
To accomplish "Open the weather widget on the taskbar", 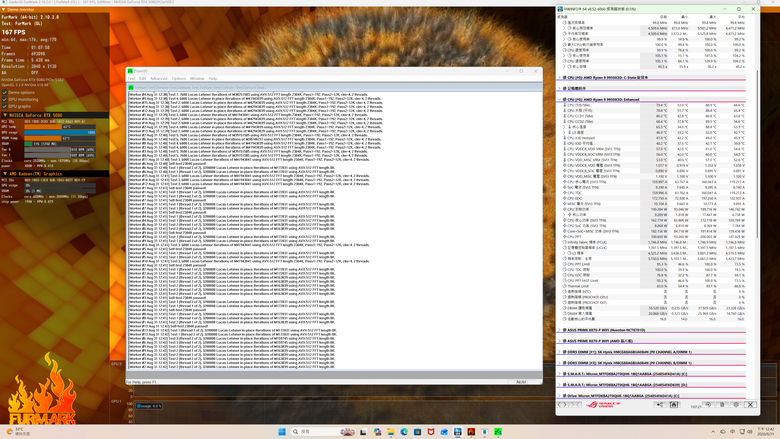I will [x=18, y=432].
